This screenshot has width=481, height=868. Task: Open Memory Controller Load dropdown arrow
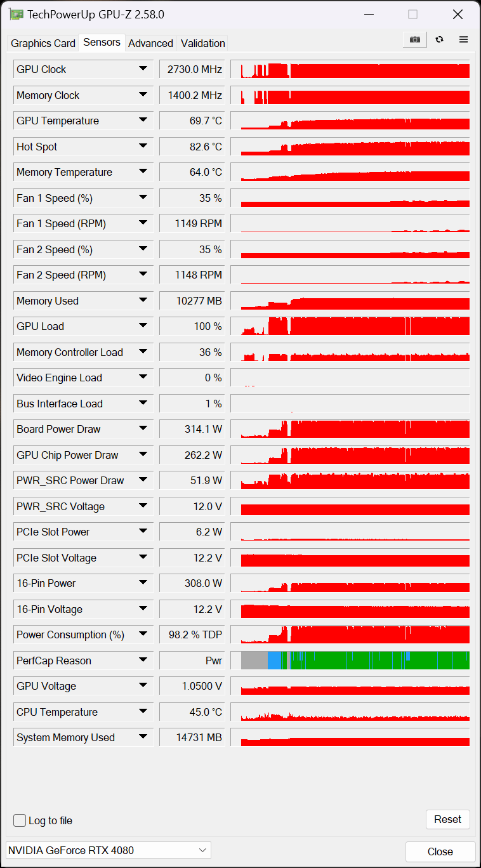(x=143, y=352)
